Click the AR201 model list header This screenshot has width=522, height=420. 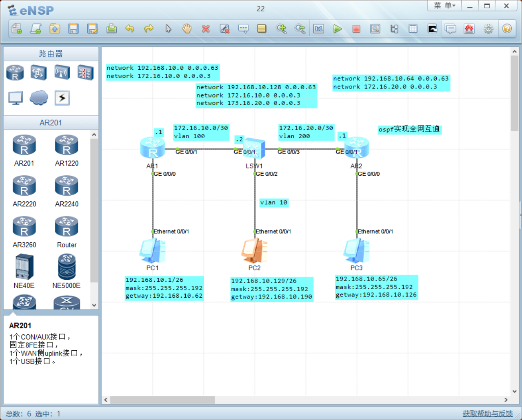click(x=51, y=123)
